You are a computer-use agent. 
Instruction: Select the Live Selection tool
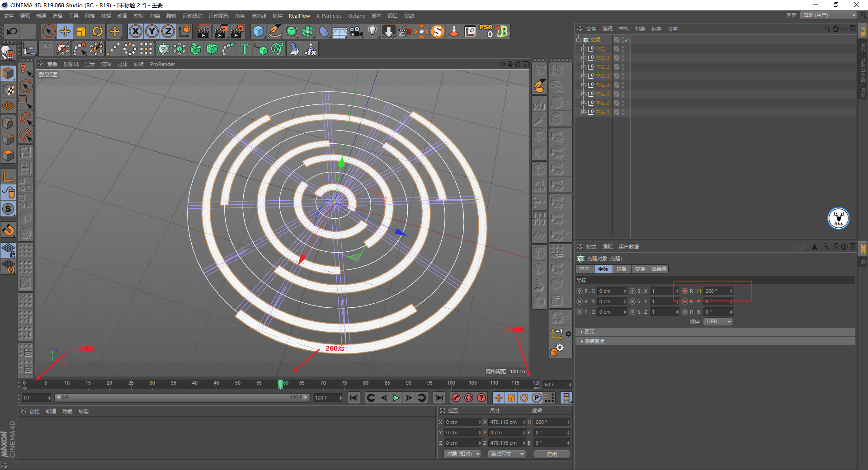point(49,31)
